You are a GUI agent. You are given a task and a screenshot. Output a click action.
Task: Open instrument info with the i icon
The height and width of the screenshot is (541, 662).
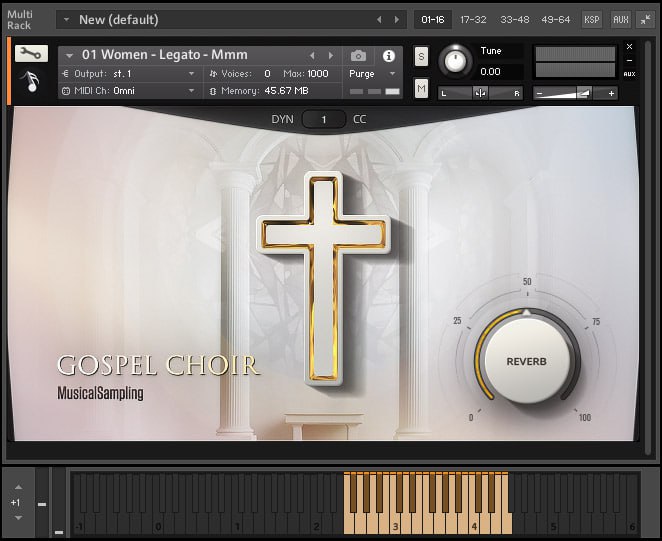pos(389,56)
